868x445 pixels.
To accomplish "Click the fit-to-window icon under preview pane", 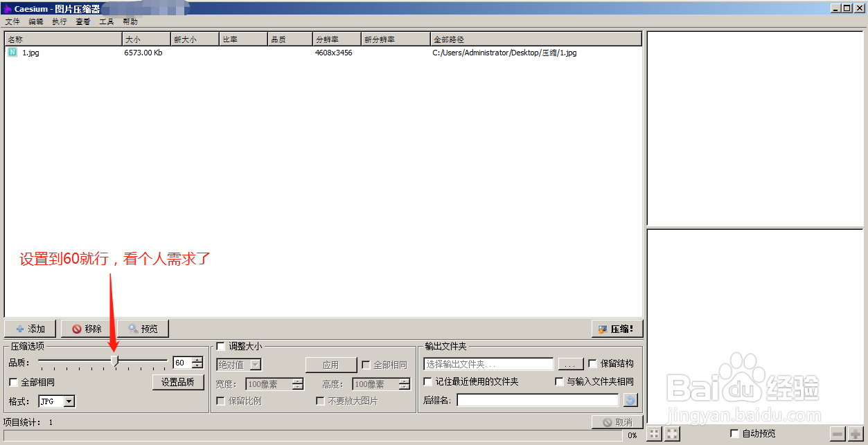I will [x=655, y=434].
